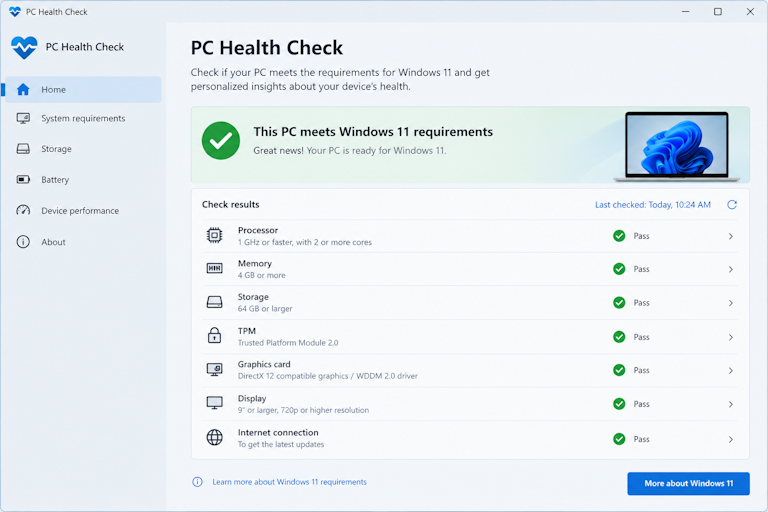Click the Memory green pass checkmark
This screenshot has width=768, height=512.
click(x=619, y=269)
